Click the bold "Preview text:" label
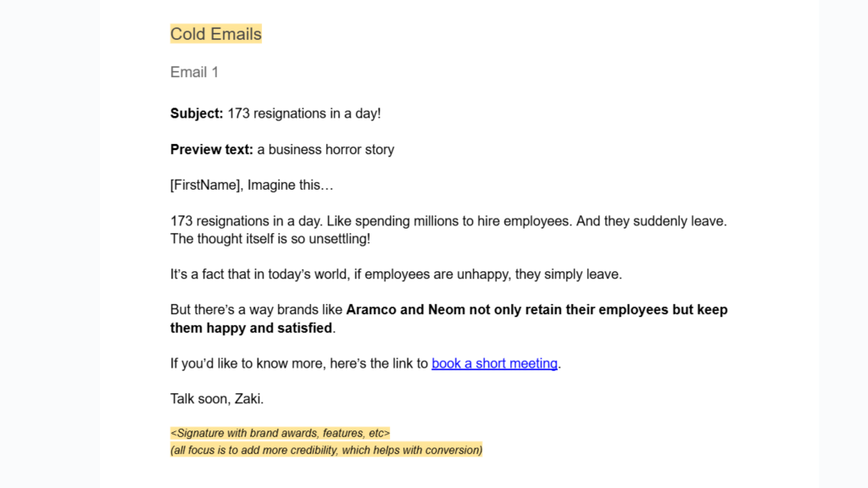The width and height of the screenshot is (868, 488). (x=212, y=149)
